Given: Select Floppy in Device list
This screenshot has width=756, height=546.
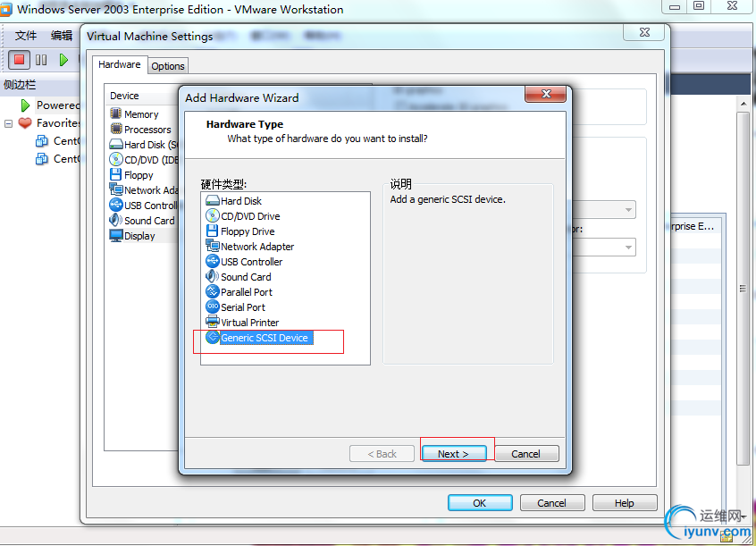Looking at the screenshot, I should coord(131,175).
